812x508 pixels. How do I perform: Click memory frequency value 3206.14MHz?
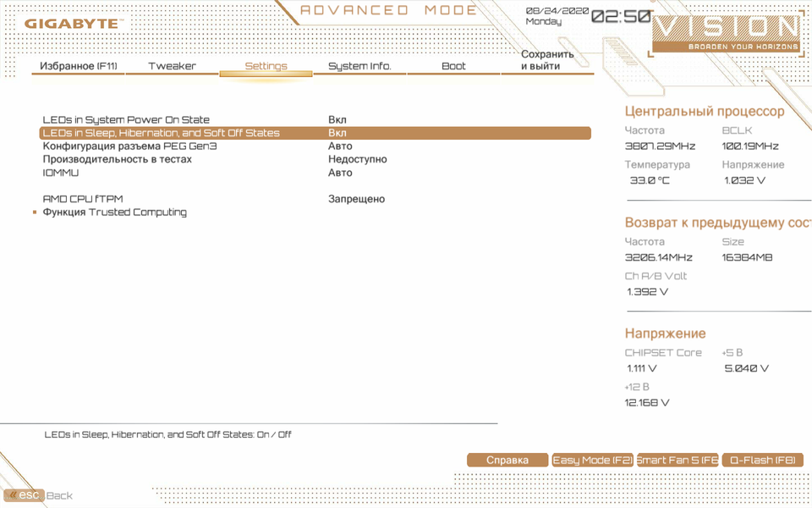point(658,257)
